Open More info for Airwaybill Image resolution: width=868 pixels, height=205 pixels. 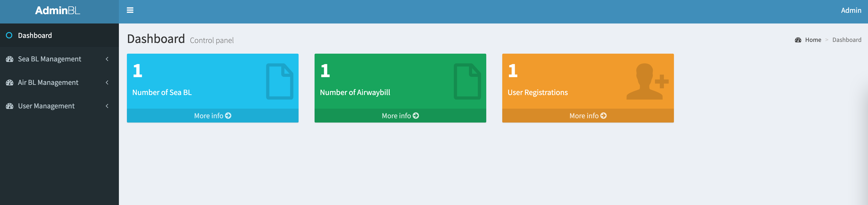pos(400,116)
